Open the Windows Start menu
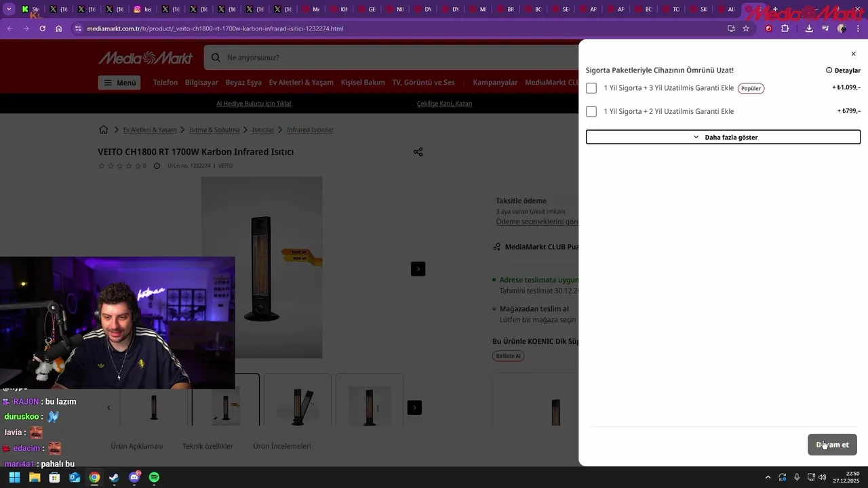Screen dimensions: 868x488 pyautogui.click(x=14, y=477)
